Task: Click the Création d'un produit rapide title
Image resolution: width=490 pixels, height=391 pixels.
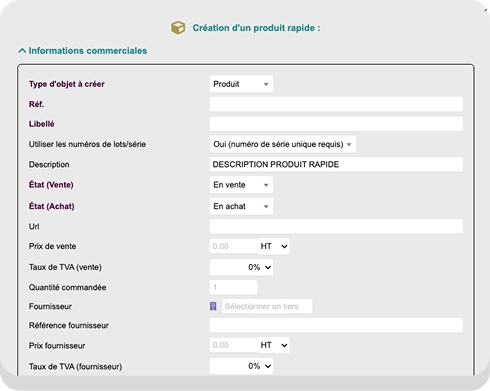Action: 256,28
